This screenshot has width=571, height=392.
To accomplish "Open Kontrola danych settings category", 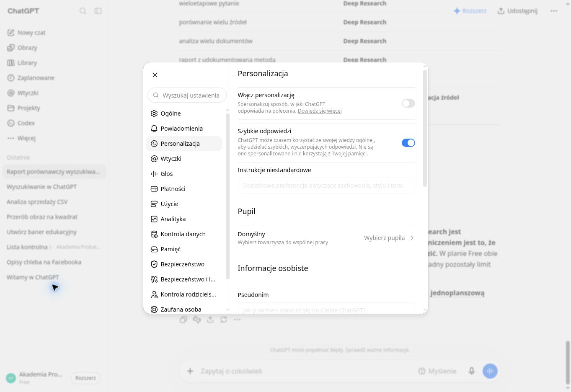I will tap(184, 234).
